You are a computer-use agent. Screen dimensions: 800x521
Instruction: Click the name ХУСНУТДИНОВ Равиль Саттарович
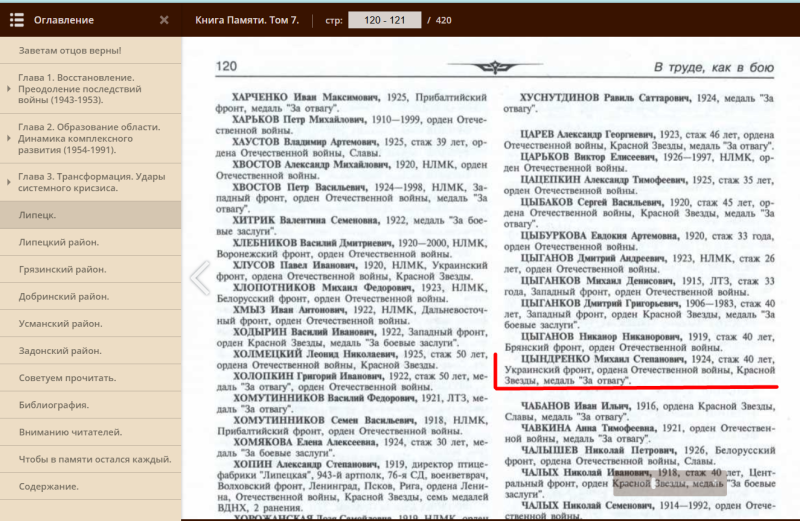(605, 97)
